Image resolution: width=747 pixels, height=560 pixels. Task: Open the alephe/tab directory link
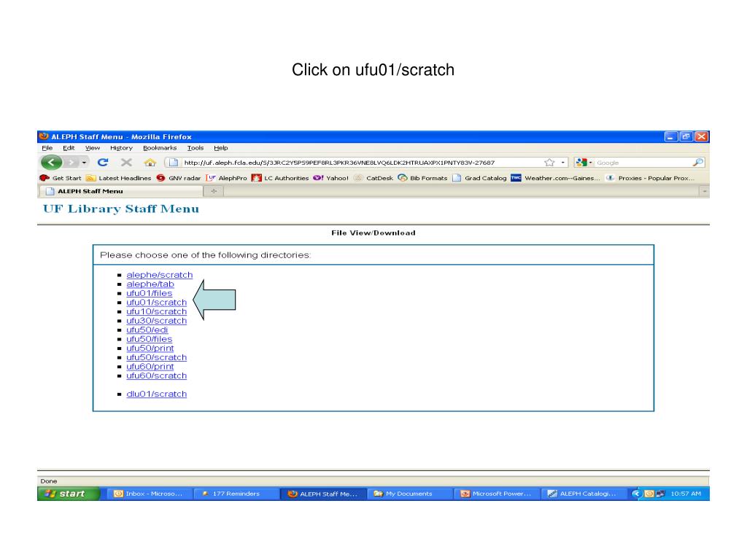point(150,284)
